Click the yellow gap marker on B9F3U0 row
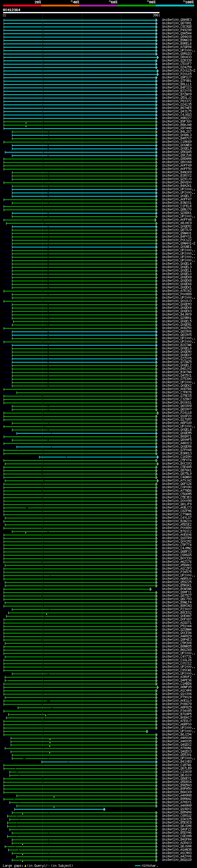The image size is (197, 868). click(x=26, y=123)
